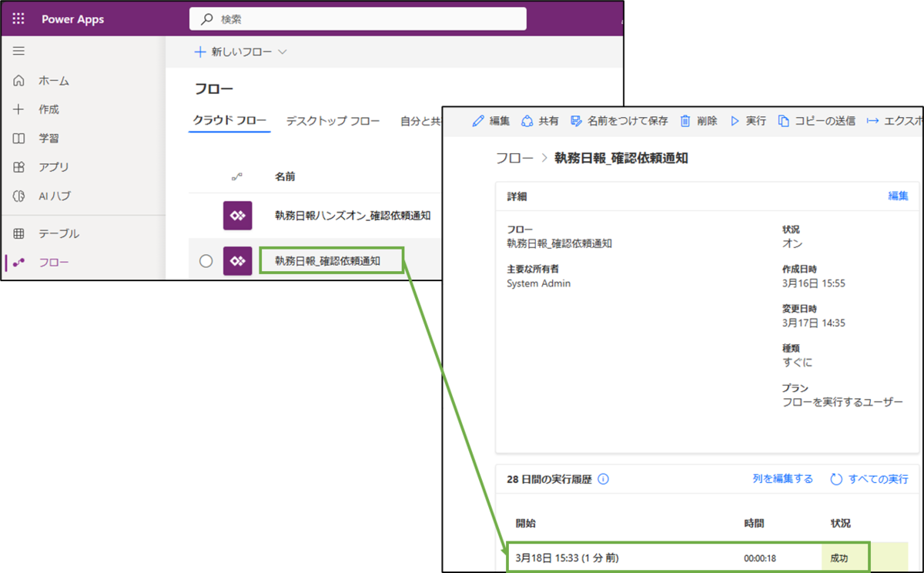Screen dimensions: 924x573
Task: Click the 3月17日 14:35 modified date
Action: click(x=814, y=323)
